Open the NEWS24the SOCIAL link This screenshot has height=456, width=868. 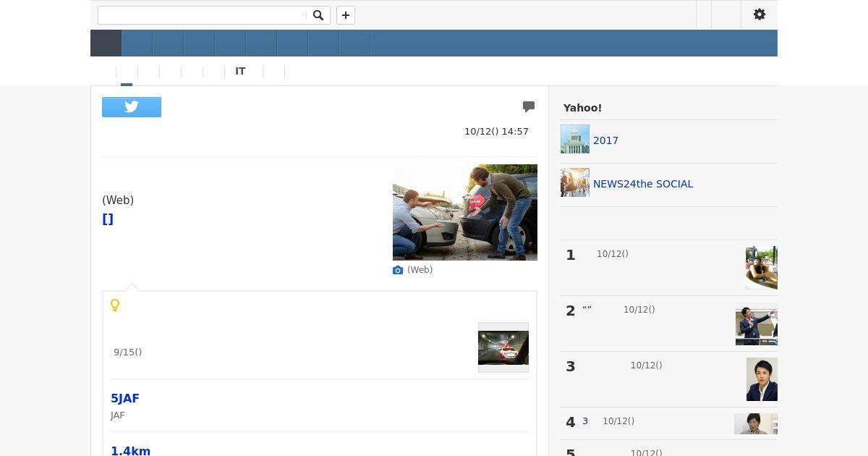pos(643,184)
